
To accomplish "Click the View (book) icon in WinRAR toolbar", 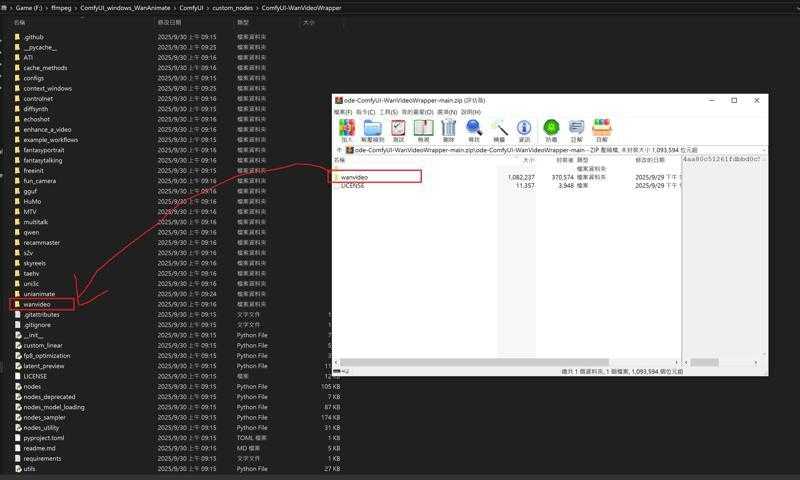I will point(423,129).
